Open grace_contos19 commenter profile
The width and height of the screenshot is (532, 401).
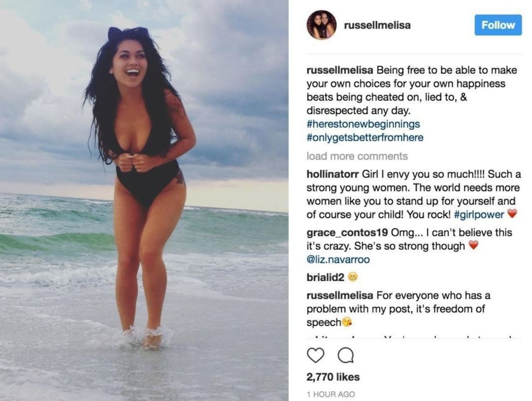tap(347, 232)
